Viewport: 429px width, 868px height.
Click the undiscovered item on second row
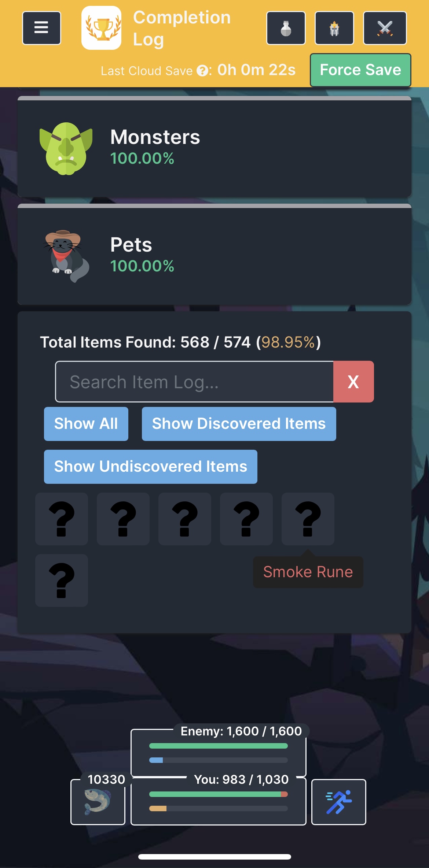tap(62, 580)
